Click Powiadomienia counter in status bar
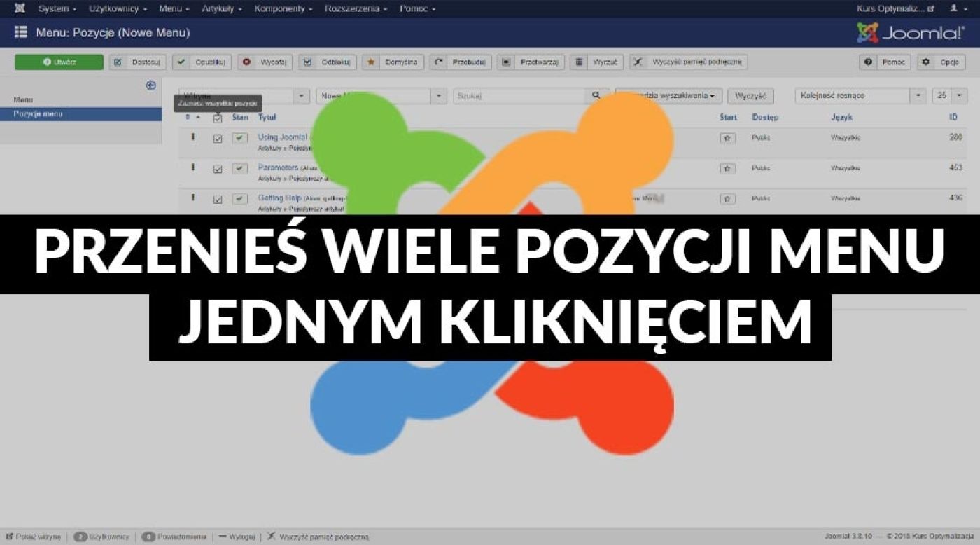980x545 pixels. [174, 537]
